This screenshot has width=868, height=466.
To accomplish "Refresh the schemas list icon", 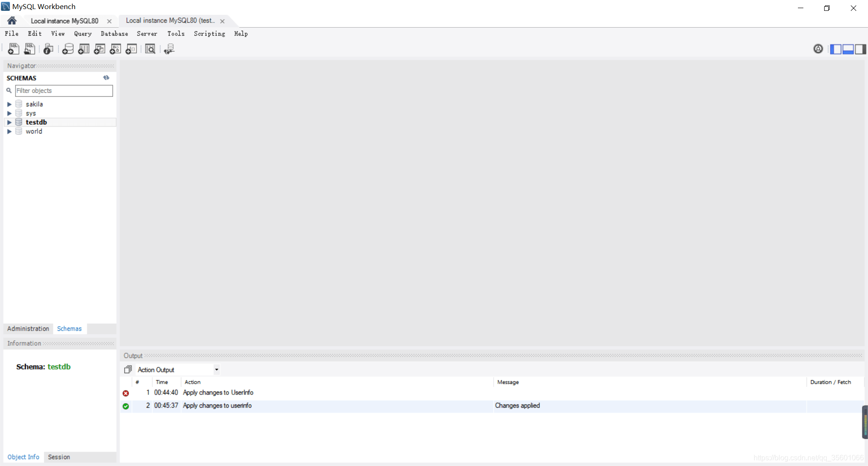I will pos(106,78).
